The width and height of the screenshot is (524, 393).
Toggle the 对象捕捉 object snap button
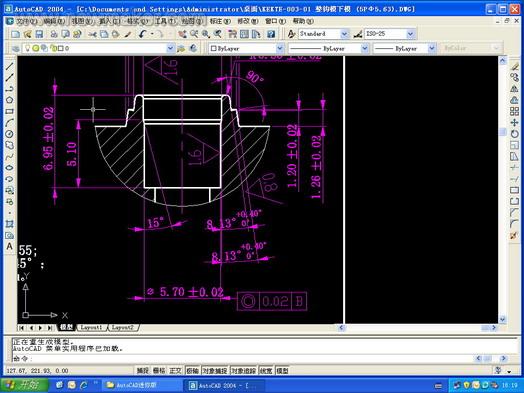[215, 371]
